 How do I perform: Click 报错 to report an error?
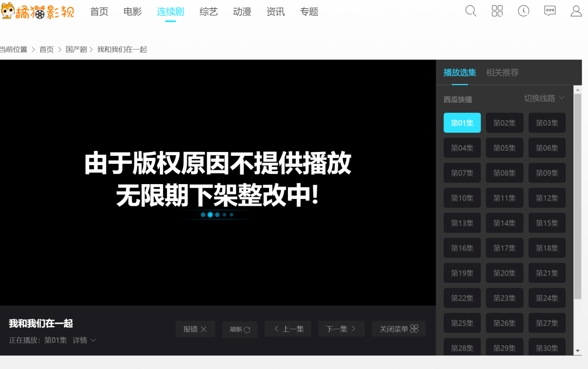pyautogui.click(x=195, y=329)
